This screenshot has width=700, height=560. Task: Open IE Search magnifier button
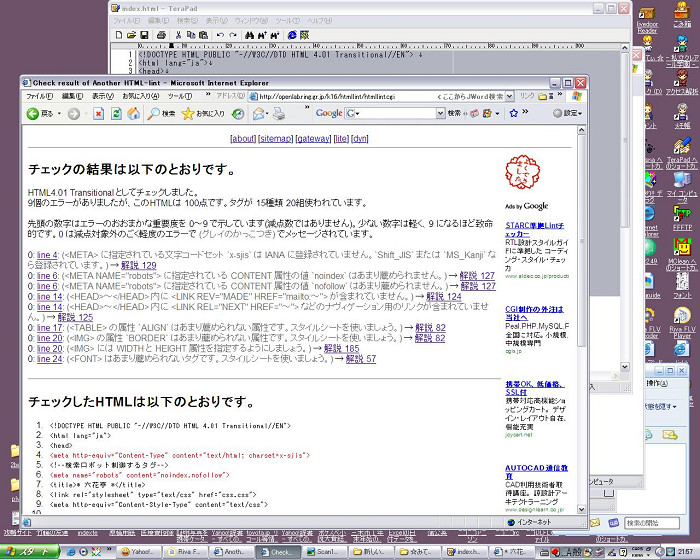[161, 114]
